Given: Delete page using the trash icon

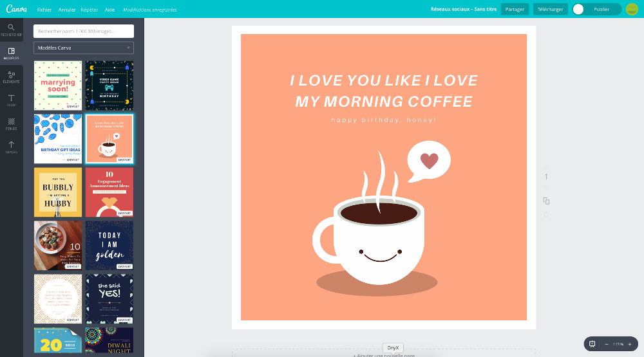Looking at the screenshot, I should 546,215.
